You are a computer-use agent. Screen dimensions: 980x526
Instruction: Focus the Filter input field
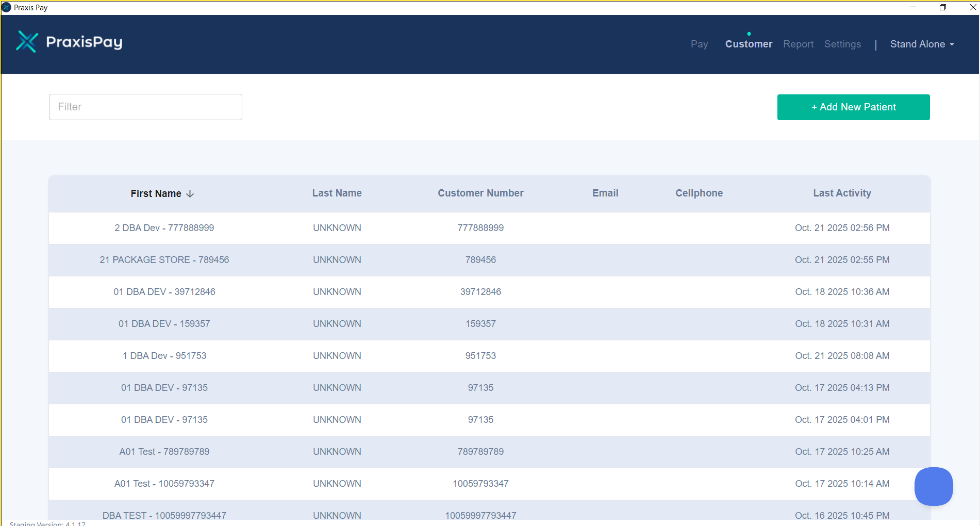[145, 107]
